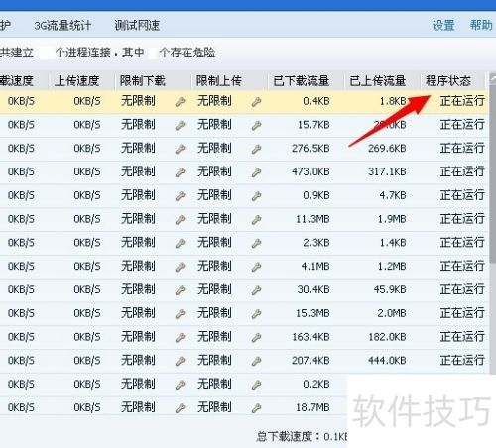This screenshot has height=448, width=496.
Task: Sort by the 限制下载 column header
Action: click(143, 81)
